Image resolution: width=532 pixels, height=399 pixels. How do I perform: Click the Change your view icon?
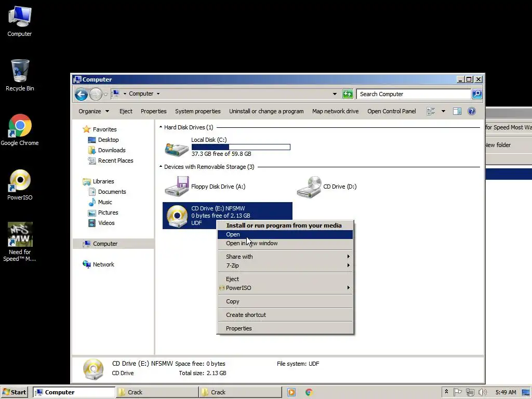(431, 111)
